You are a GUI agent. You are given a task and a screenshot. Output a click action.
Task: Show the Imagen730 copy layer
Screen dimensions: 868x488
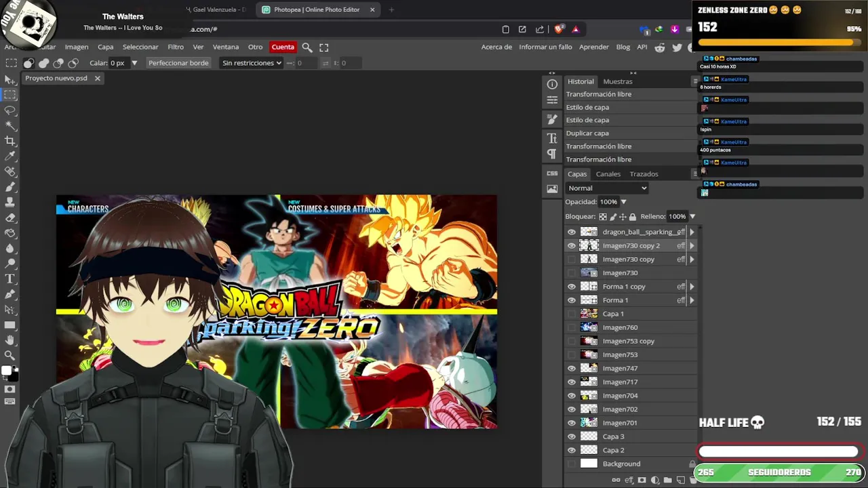pyautogui.click(x=572, y=259)
